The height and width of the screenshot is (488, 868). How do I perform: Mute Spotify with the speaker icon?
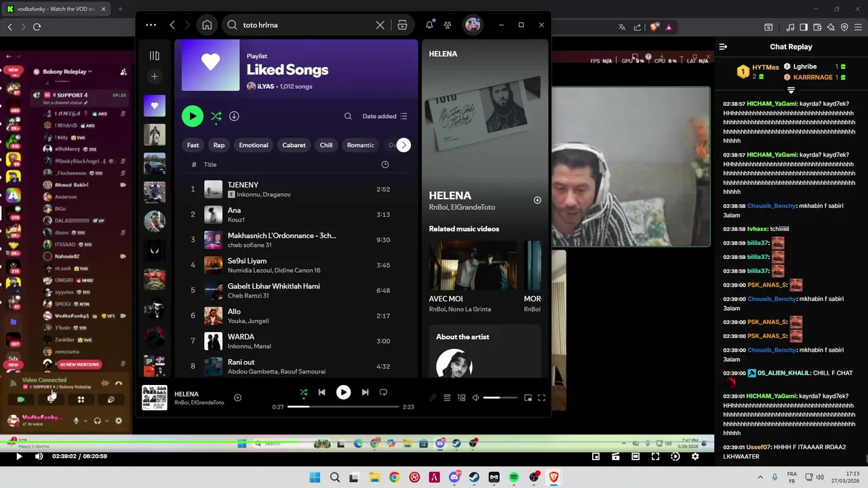(x=475, y=398)
